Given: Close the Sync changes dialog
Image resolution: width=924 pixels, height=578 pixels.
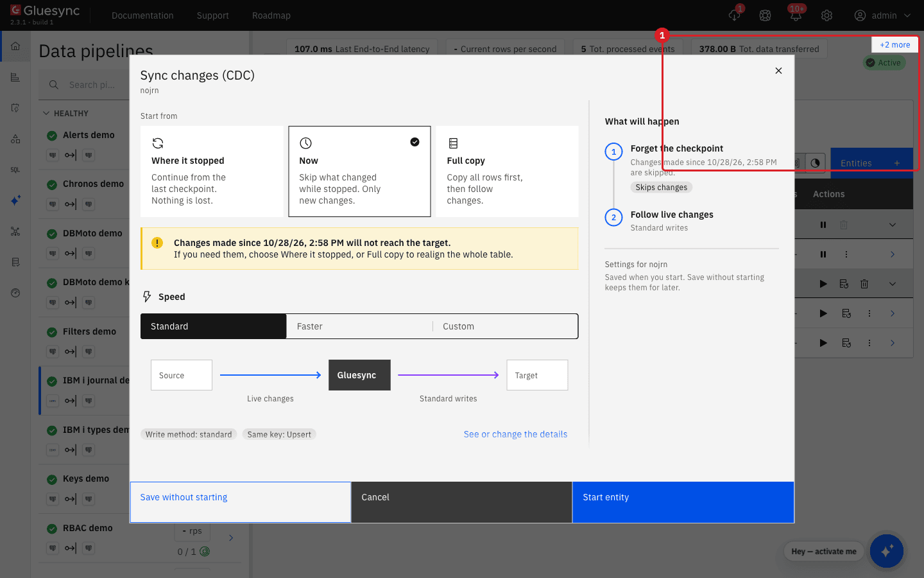Looking at the screenshot, I should click(x=778, y=71).
